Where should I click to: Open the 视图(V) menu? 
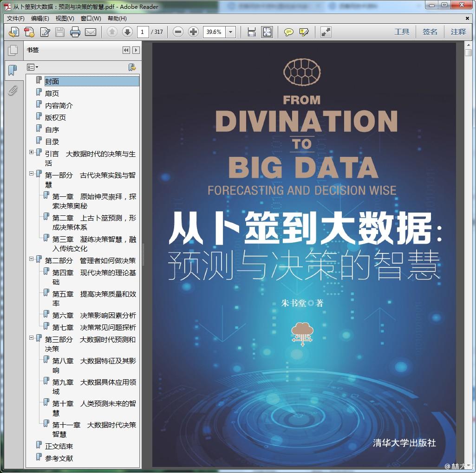[65, 19]
